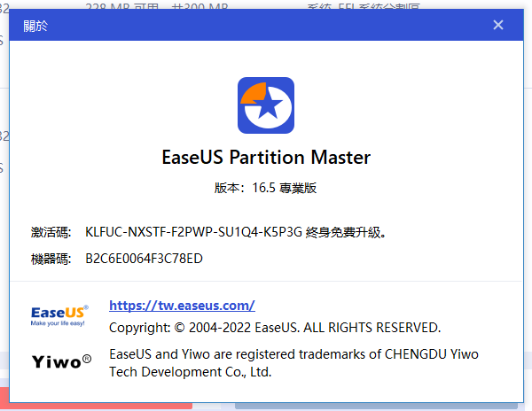Viewport: 532px width, 411px height.
Task: Click the EaseUS Partition Master app icon
Action: (266, 105)
